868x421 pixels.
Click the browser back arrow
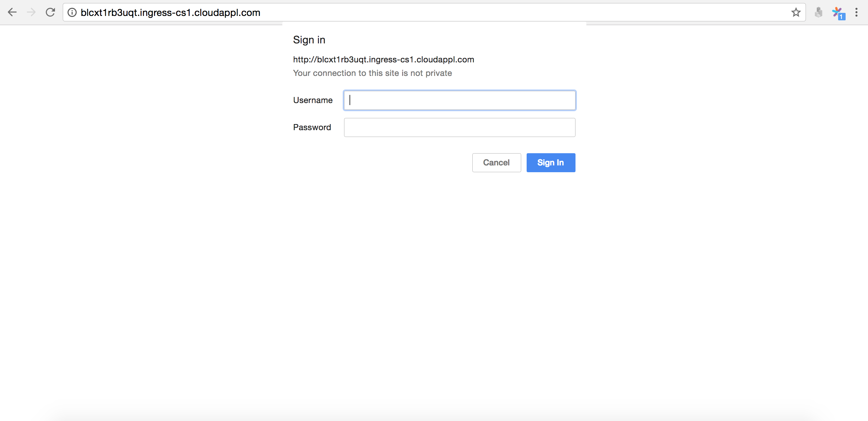tap(12, 13)
